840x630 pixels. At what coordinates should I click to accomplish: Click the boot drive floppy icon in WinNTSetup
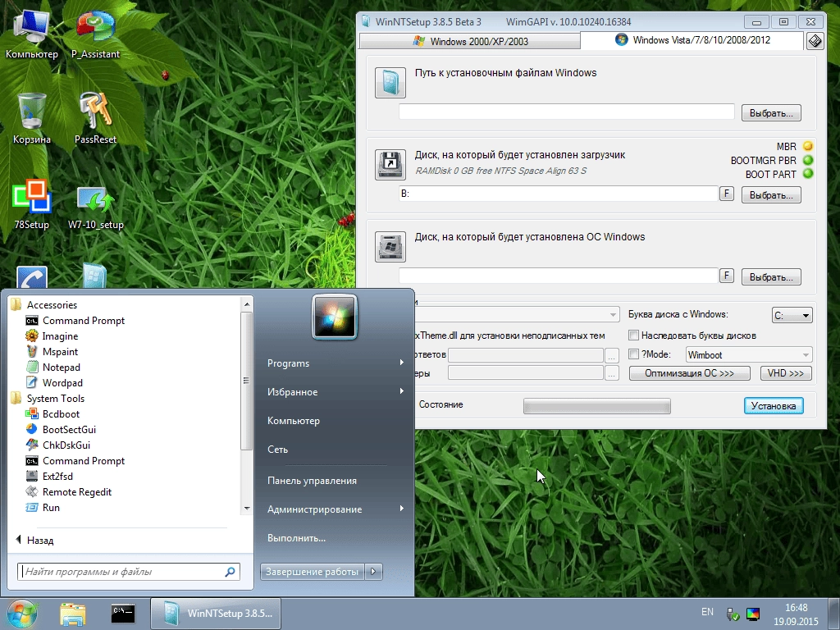point(390,164)
